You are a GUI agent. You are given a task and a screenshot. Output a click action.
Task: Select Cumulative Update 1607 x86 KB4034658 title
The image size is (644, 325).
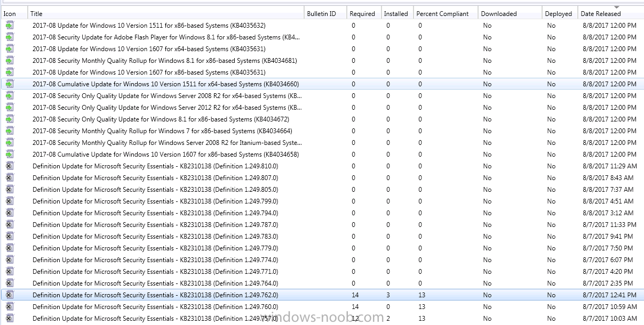165,155
